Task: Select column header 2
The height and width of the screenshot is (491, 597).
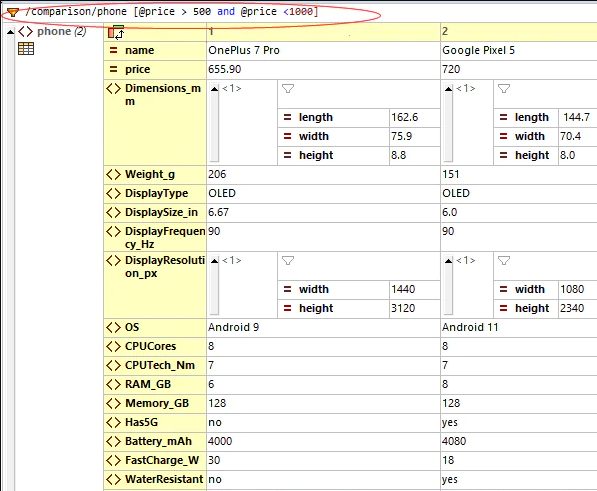Action: coord(519,32)
